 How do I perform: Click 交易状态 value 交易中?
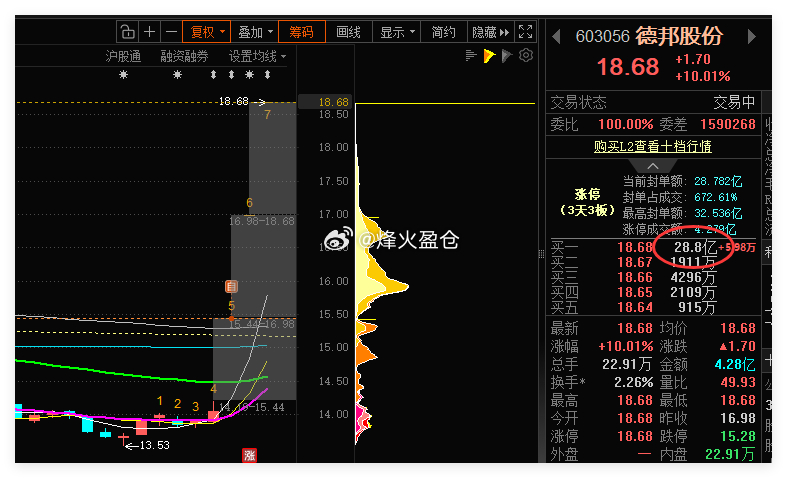[x=734, y=103]
